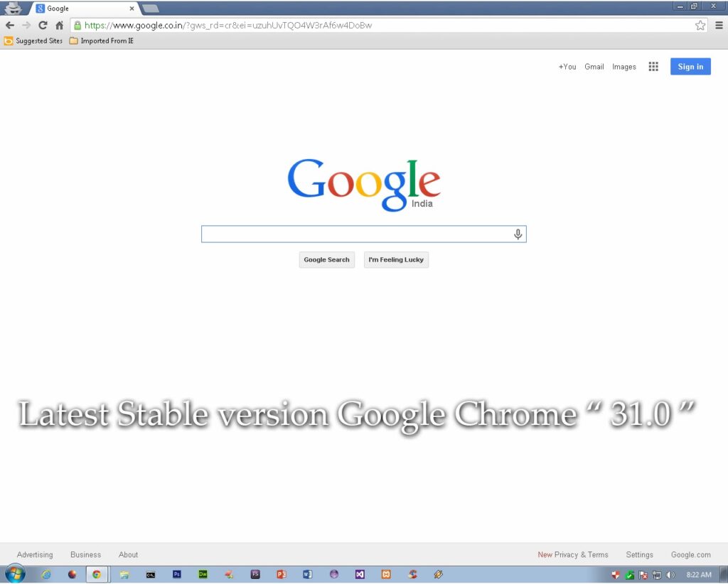The height and width of the screenshot is (584, 728).
Task: Open the Eclipse icon in taskbar
Action: [x=334, y=574]
